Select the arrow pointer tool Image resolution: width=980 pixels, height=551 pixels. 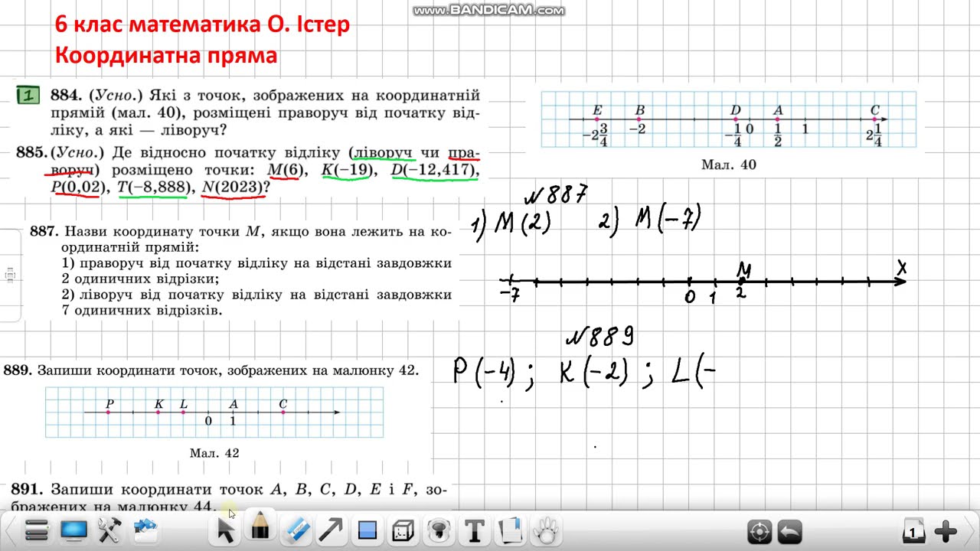[225, 530]
